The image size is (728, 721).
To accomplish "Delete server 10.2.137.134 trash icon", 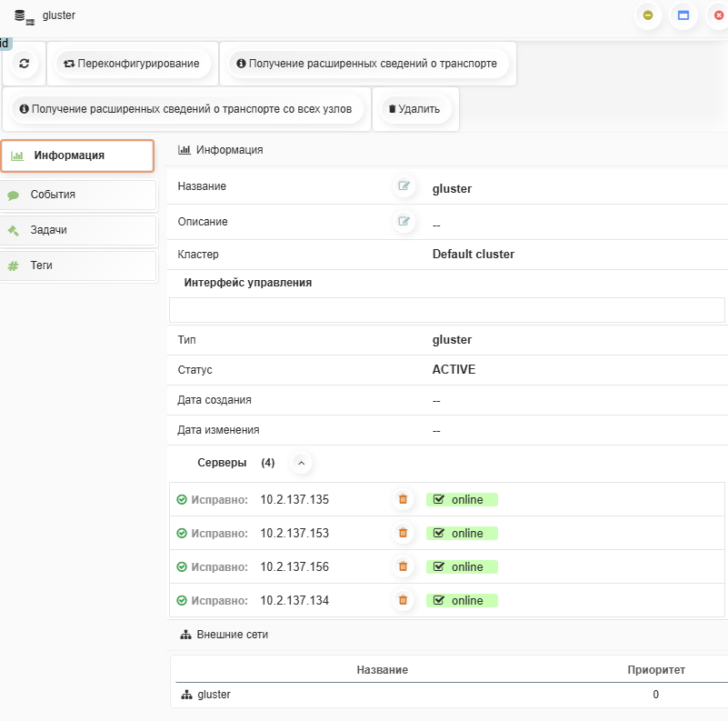I will point(403,600).
